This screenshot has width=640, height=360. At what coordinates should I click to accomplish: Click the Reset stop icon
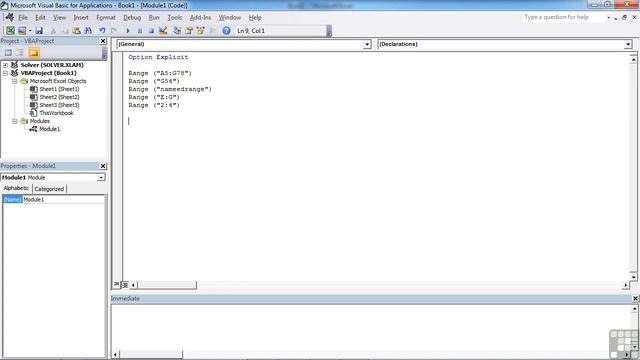[x=151, y=31]
